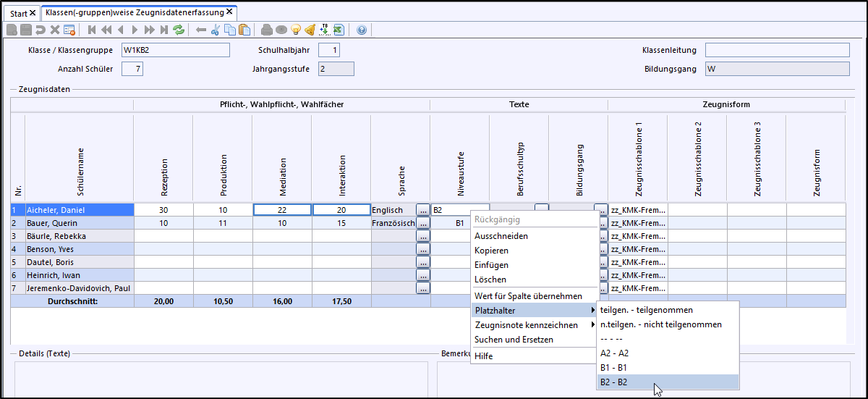Click the scissors cut icon in toolbar
This screenshot has width=868, height=399.
click(x=215, y=30)
